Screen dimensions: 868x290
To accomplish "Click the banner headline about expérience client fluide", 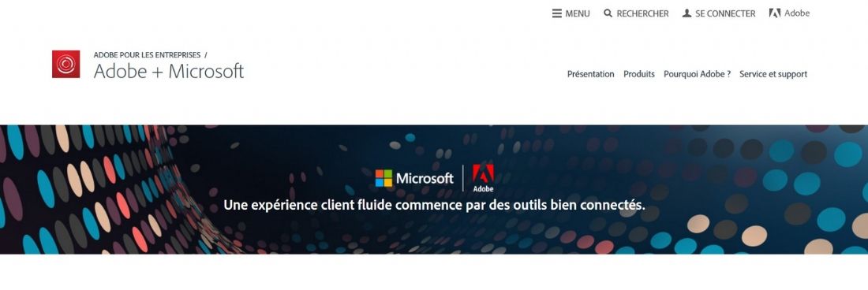I will point(434,206).
